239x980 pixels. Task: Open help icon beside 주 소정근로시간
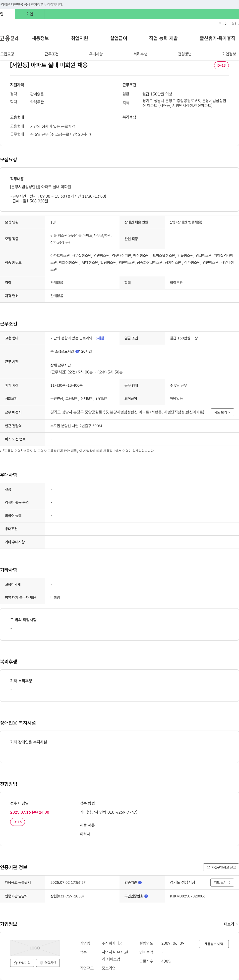77,352
